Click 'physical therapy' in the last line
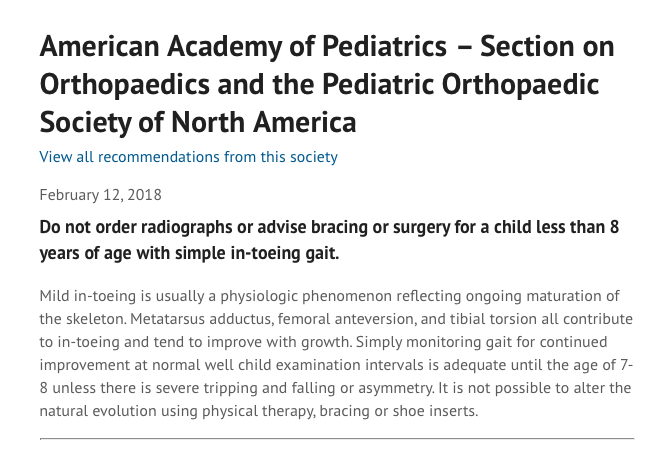Screen dimensions: 657x455 tap(257, 411)
